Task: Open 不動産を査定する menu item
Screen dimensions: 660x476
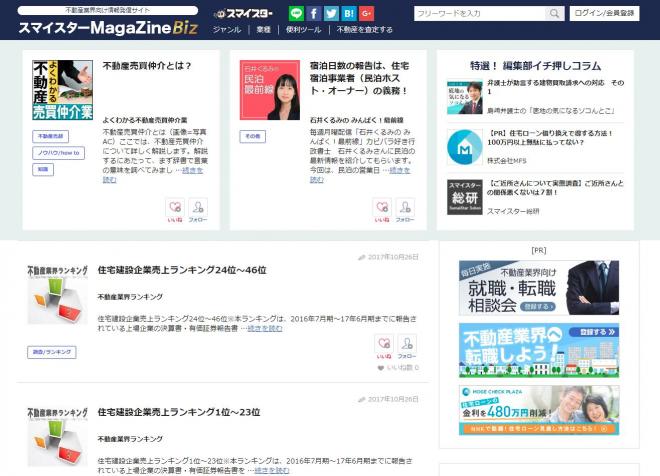Action: click(x=365, y=30)
